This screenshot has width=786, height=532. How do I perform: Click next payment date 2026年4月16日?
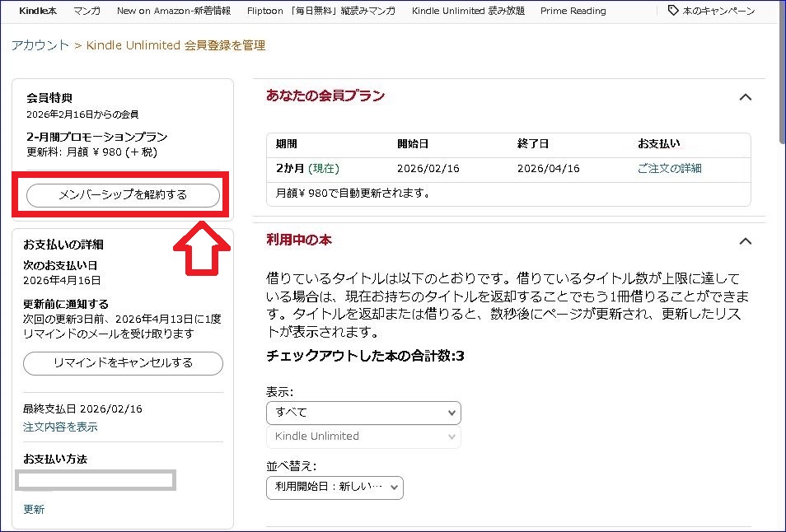pos(62,280)
